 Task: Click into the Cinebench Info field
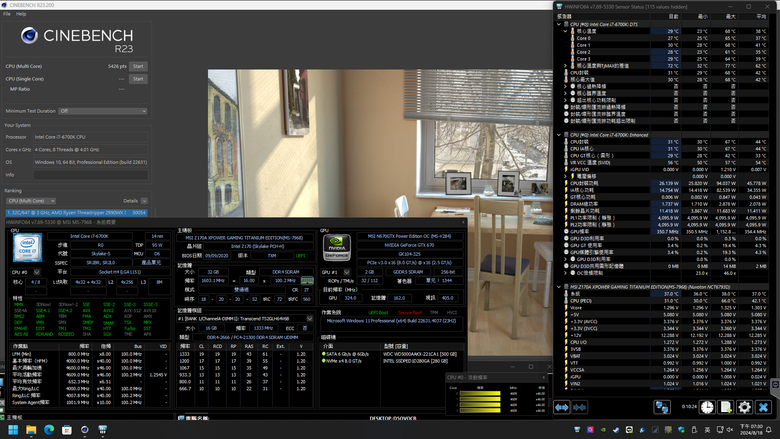[x=91, y=175]
